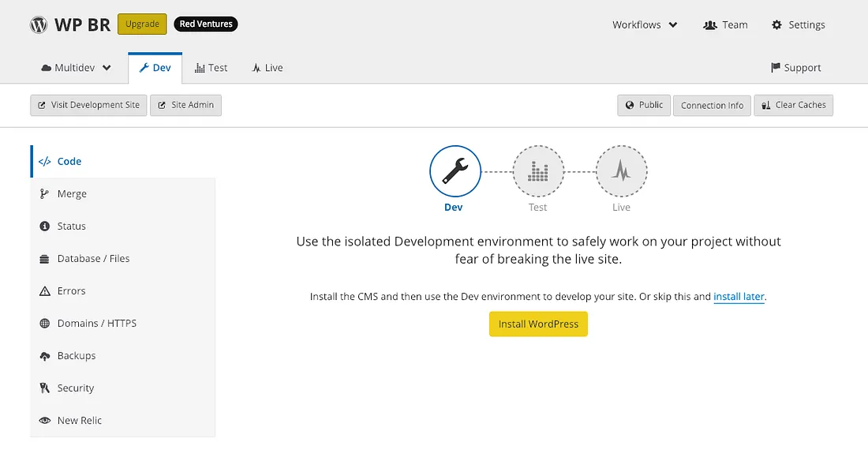Expand the Workflows dropdown
The height and width of the screenshot is (453, 868).
[645, 24]
